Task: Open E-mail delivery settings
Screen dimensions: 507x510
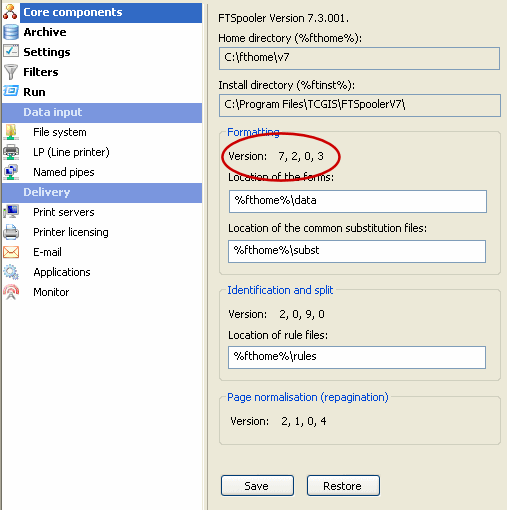Action: [x=47, y=252]
